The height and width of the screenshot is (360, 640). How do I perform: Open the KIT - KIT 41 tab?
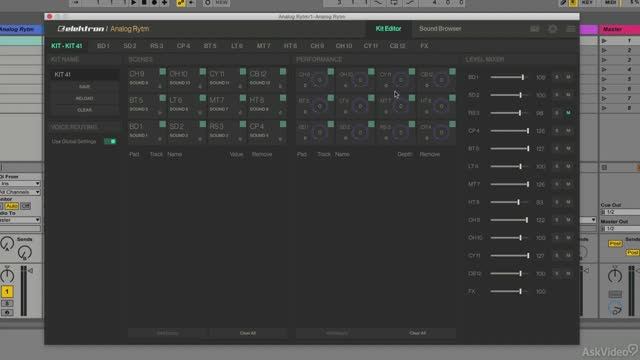pos(67,46)
